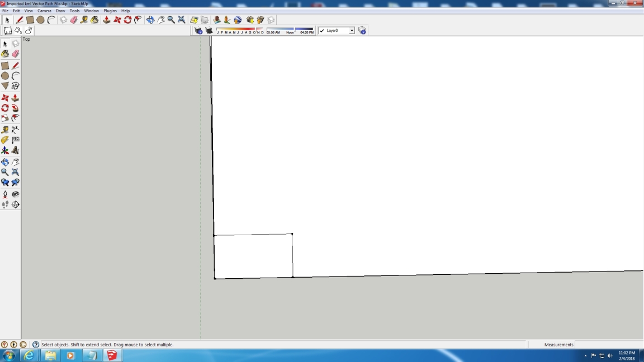Click the Help question mark button
Screen dimensions: 644x362
click(x=35, y=345)
